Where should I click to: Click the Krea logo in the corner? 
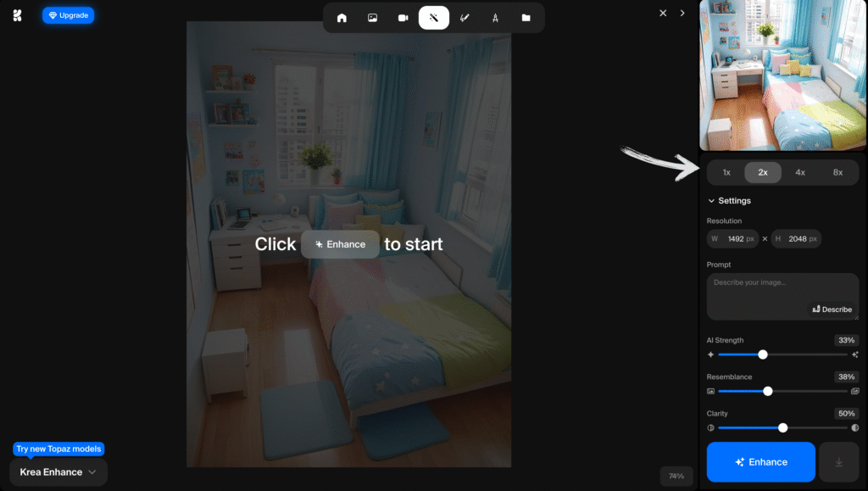coord(16,14)
